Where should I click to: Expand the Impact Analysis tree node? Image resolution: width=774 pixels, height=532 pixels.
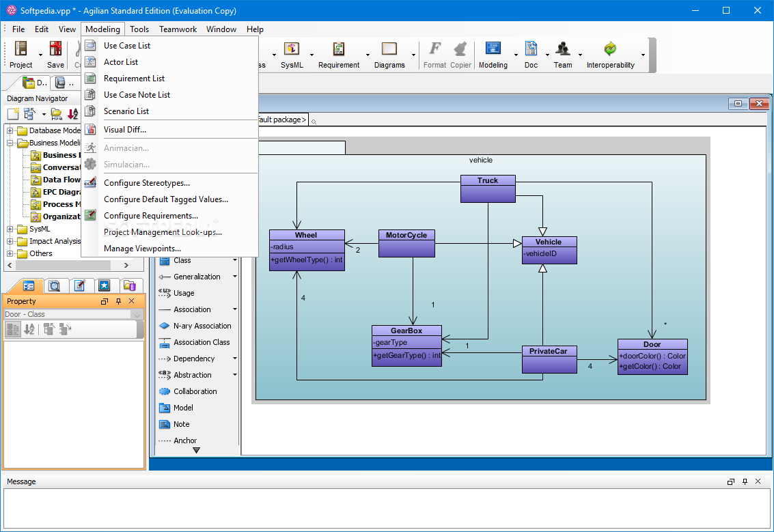pos(10,241)
